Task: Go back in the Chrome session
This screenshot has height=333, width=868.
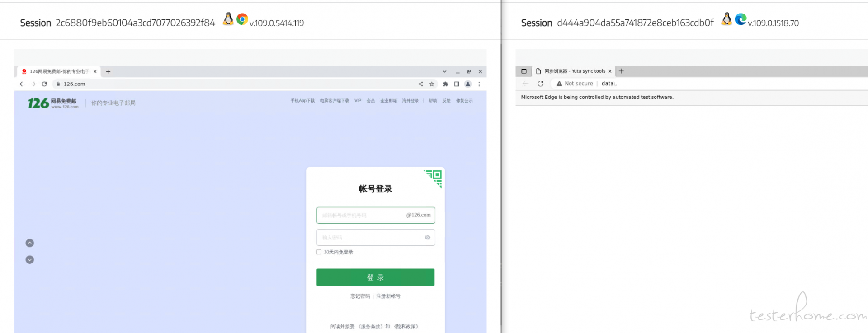Action: tap(22, 84)
